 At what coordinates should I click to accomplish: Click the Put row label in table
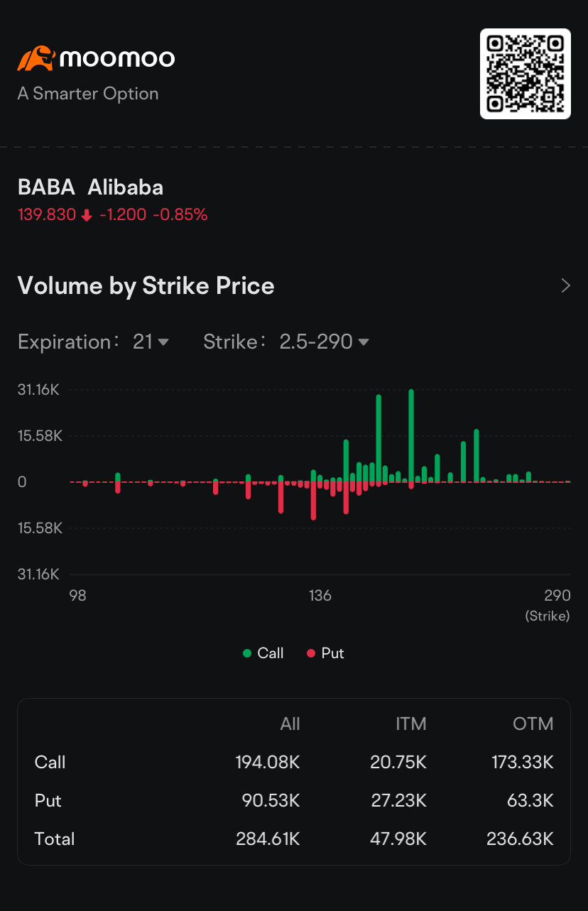(48, 800)
